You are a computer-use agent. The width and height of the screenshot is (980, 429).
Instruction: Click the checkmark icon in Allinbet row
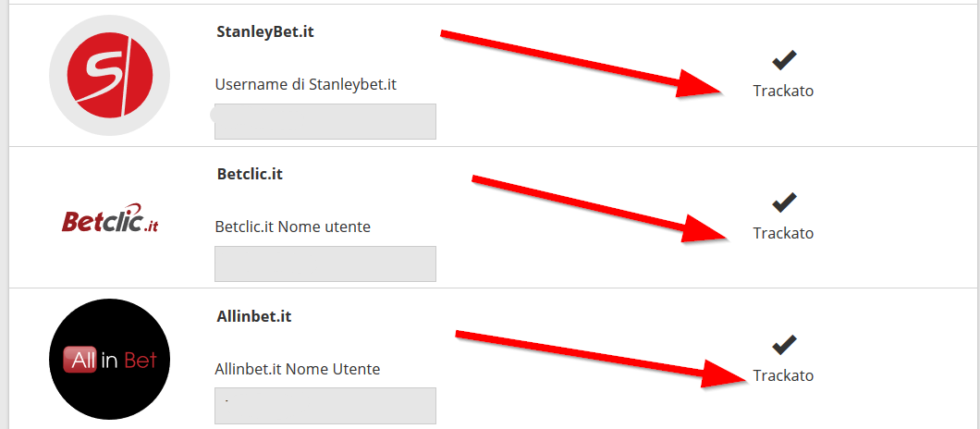[784, 345]
